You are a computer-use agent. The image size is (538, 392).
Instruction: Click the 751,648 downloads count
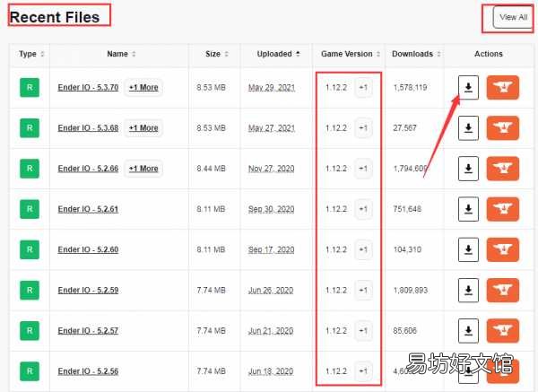point(407,209)
